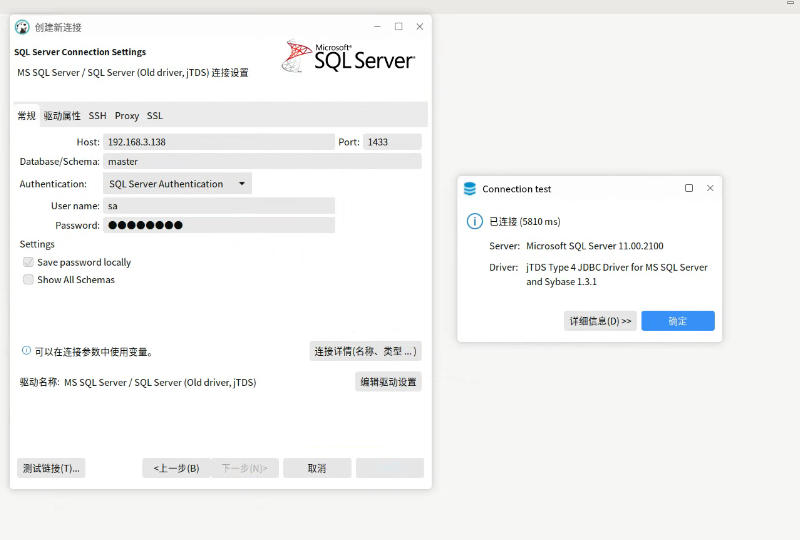Open 连接详情(名称、类型...) button
The width and height of the screenshot is (800, 540).
click(x=365, y=351)
